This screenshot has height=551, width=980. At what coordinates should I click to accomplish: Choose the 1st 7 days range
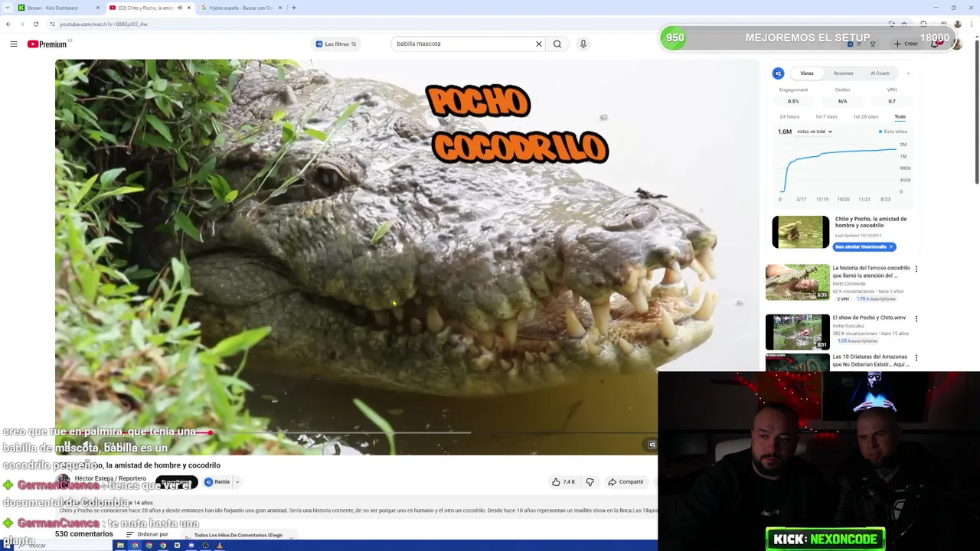click(826, 116)
